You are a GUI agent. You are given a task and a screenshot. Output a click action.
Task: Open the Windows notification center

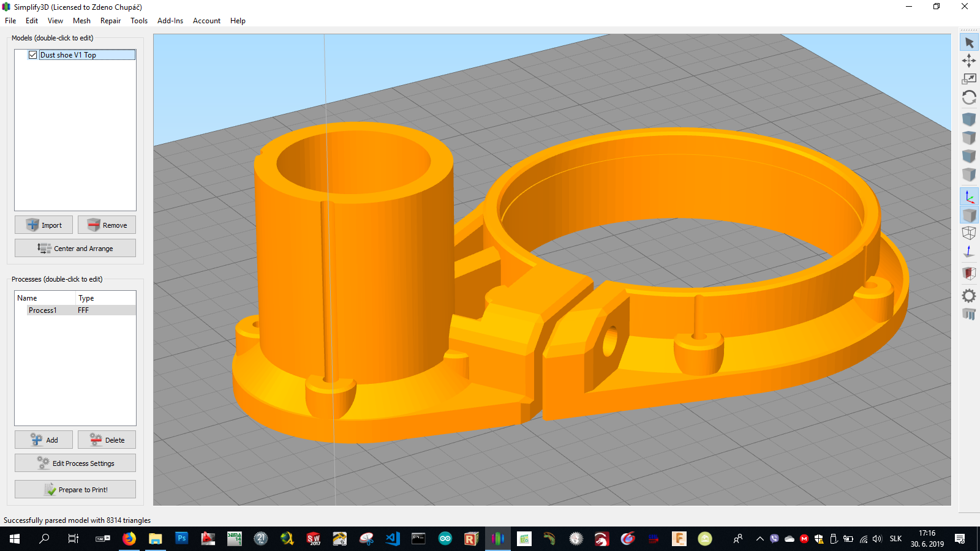[960, 539]
